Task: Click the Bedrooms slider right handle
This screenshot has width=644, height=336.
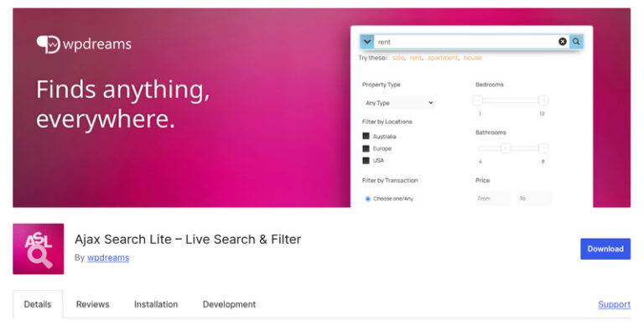Action: (543, 101)
